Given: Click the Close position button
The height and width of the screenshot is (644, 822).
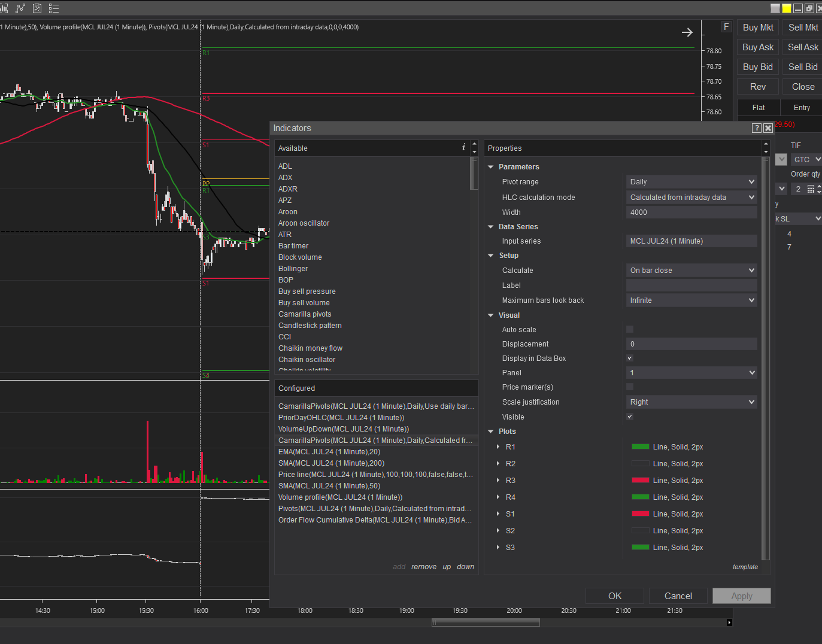Looking at the screenshot, I should point(803,87).
